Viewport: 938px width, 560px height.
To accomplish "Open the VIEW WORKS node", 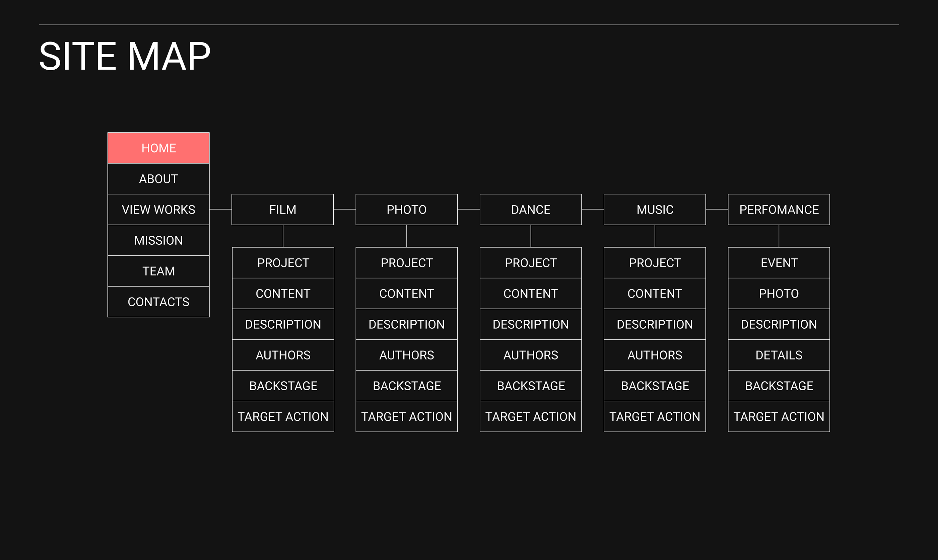I will coord(158,210).
